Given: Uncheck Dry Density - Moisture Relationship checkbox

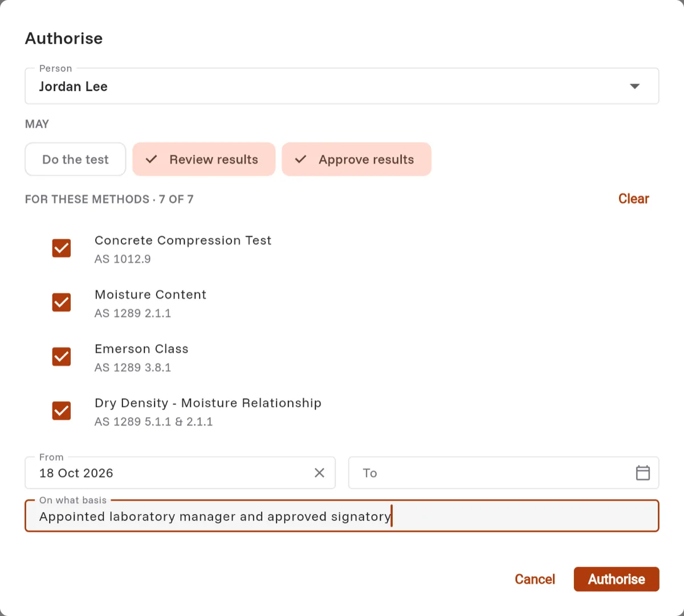Looking at the screenshot, I should [62, 411].
